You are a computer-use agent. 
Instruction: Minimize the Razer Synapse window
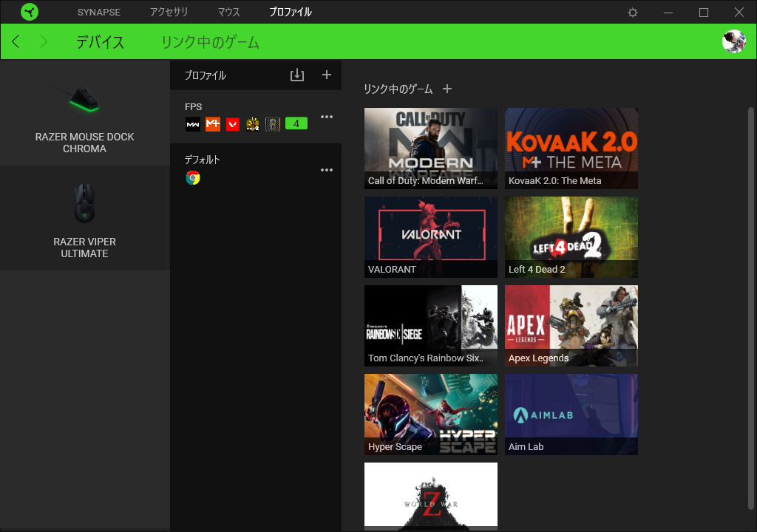[x=668, y=13]
